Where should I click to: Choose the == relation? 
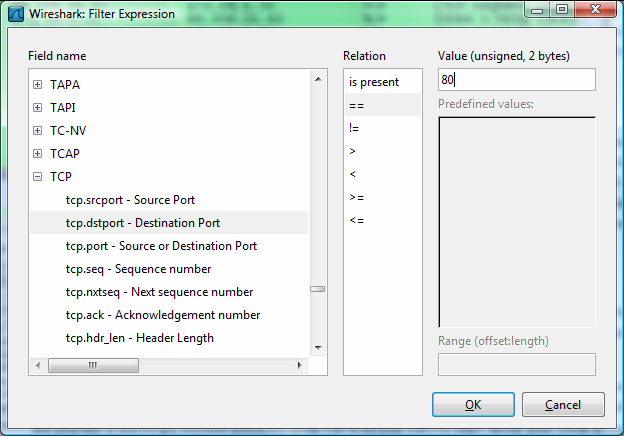click(x=356, y=105)
